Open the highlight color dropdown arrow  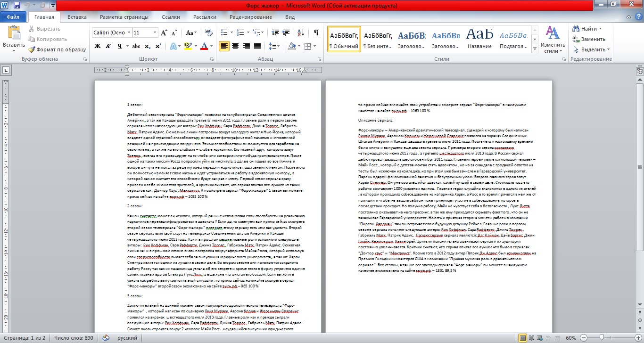(195, 46)
